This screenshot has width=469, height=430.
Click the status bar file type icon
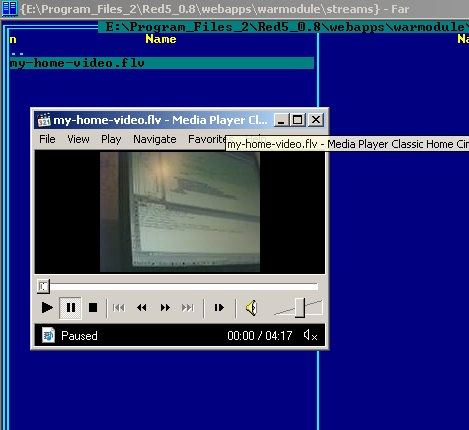click(48, 335)
